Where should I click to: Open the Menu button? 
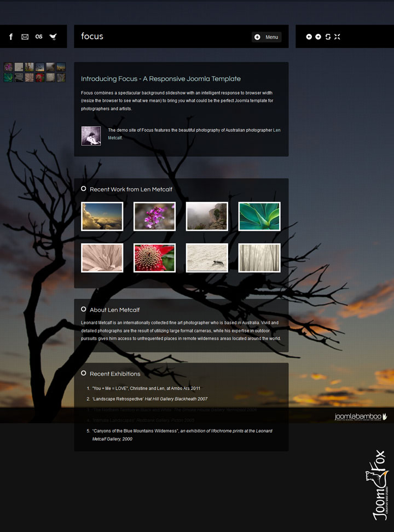pos(266,37)
